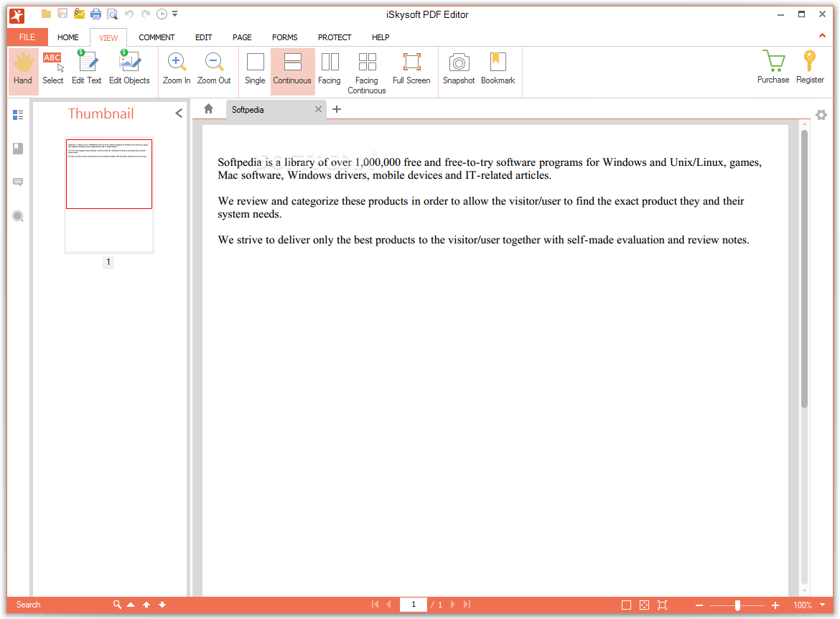This screenshot has width=840, height=619.
Task: Open the EDIT ribbon tab
Action: 204,37
